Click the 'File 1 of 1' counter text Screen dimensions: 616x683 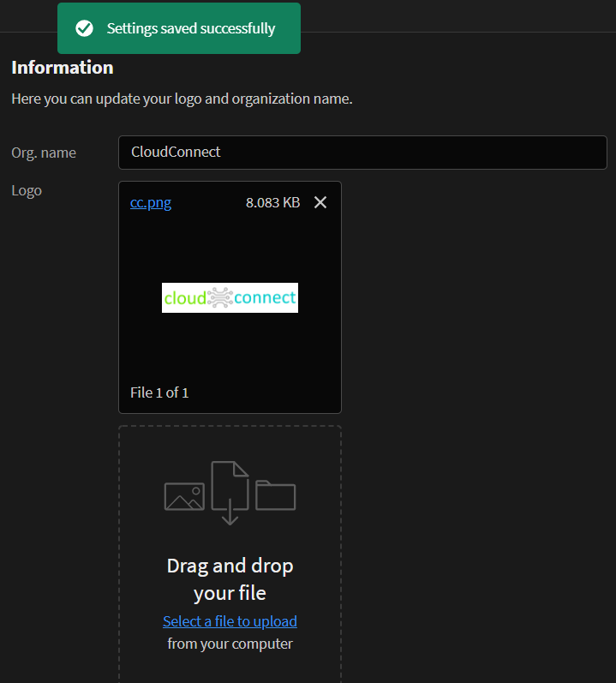159,392
